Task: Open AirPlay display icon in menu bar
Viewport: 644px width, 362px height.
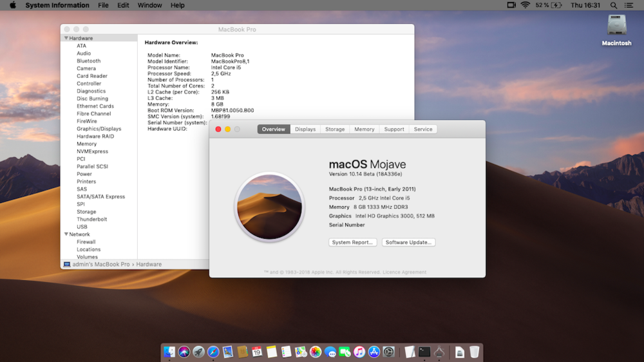Action: coord(511,5)
